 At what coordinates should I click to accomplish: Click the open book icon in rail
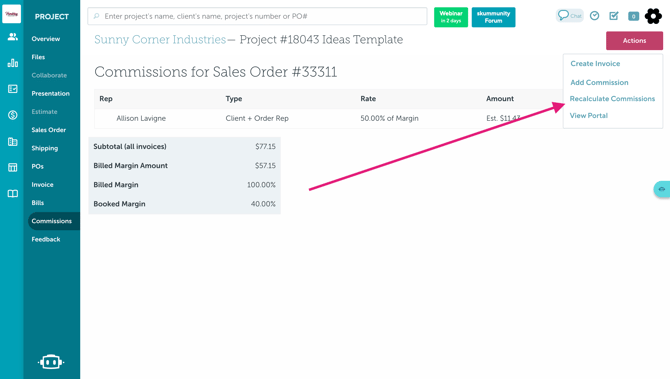pos(12,194)
